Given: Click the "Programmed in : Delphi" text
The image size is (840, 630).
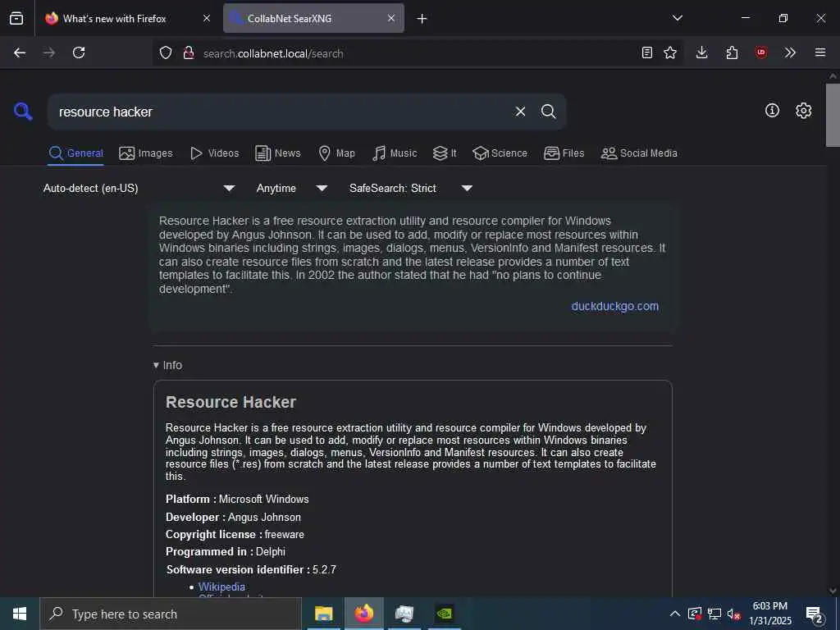Looking at the screenshot, I should (226, 552).
